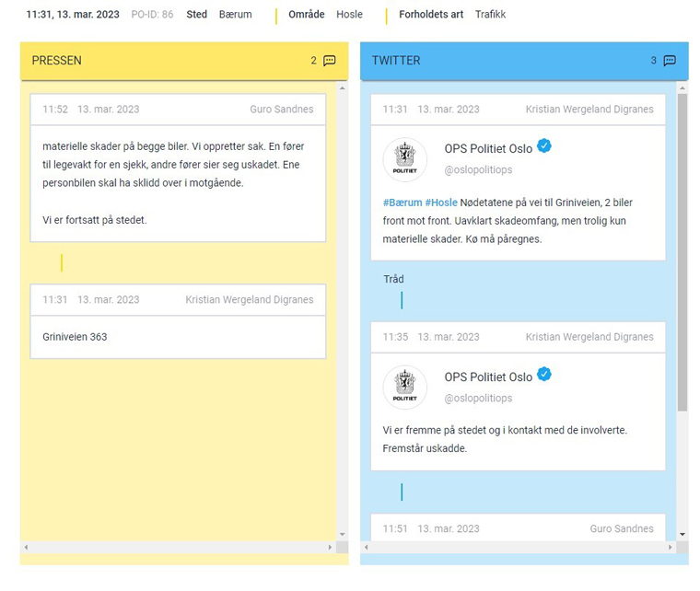Viewport: 700px width, 591px height.
Task: Click PRESSEN horizontal scroll left arrow
Action: (x=27, y=548)
